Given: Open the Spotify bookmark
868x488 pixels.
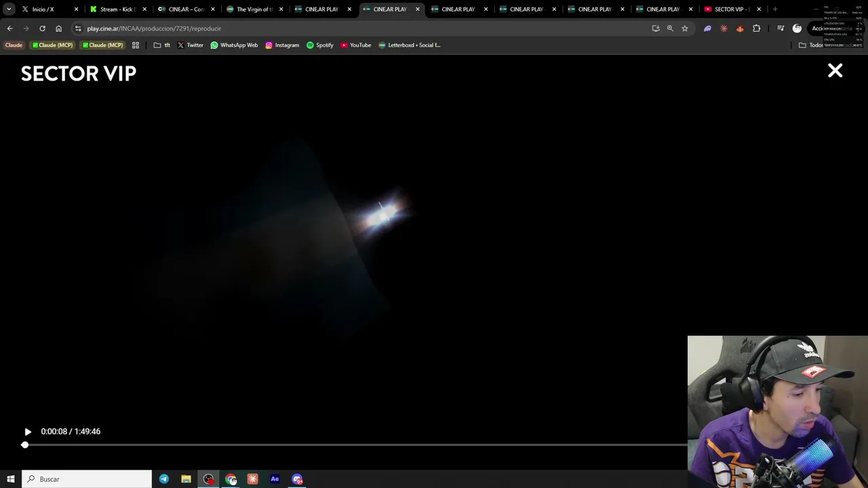Looking at the screenshot, I should pyautogui.click(x=320, y=45).
